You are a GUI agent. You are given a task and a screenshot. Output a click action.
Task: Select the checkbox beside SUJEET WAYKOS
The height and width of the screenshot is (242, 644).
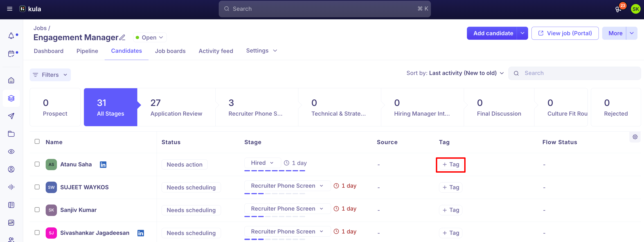37,187
